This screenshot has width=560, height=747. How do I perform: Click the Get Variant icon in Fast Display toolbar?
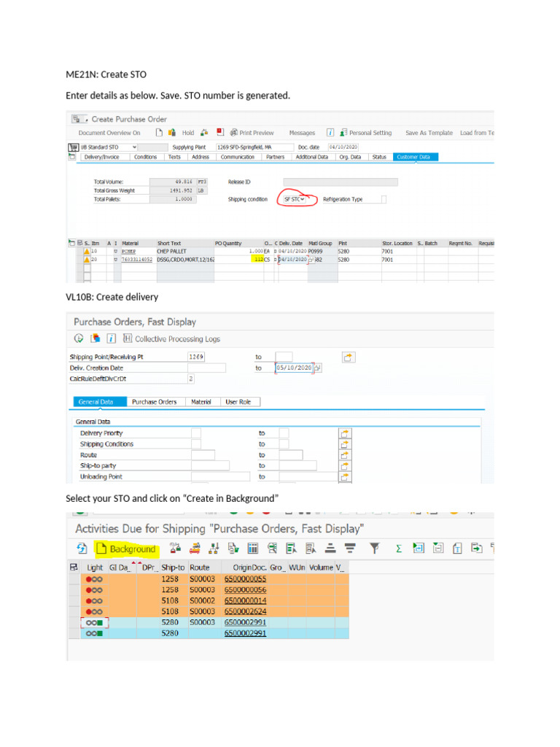96,338
